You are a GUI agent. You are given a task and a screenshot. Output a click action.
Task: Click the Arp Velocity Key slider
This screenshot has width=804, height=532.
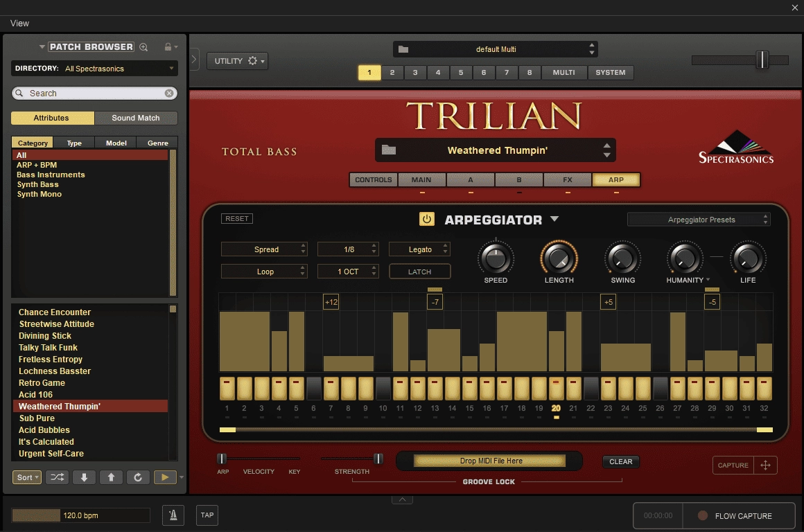259,459
